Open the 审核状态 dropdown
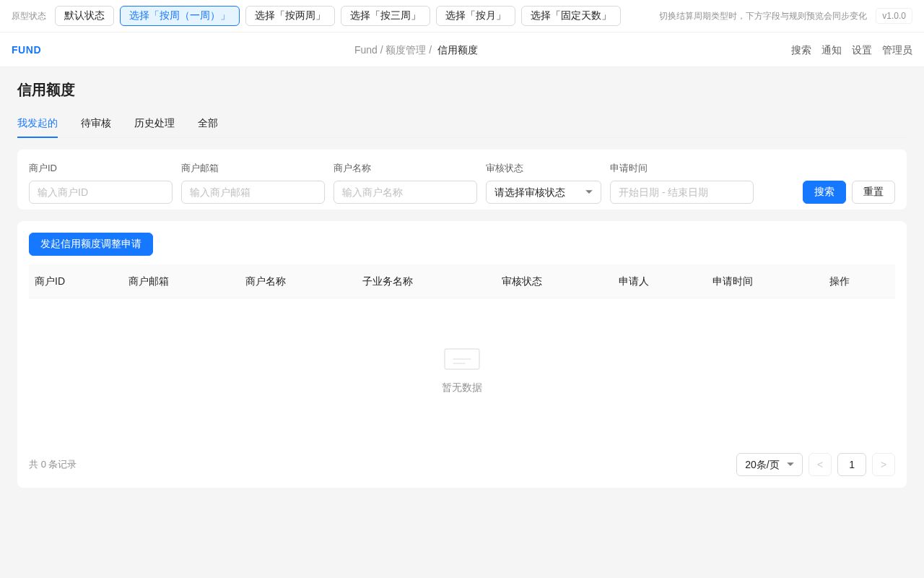 coord(544,192)
